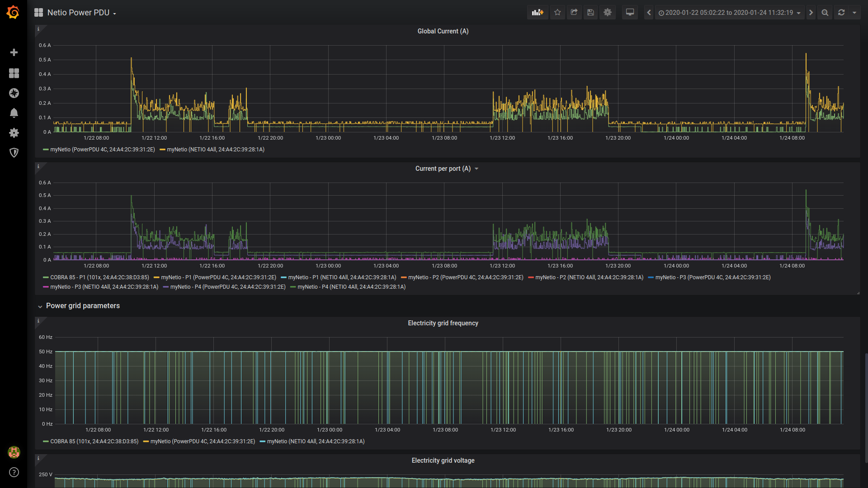Cycle view mode with the monitor icon
Viewport: 868px width, 488px height.
click(x=630, y=13)
